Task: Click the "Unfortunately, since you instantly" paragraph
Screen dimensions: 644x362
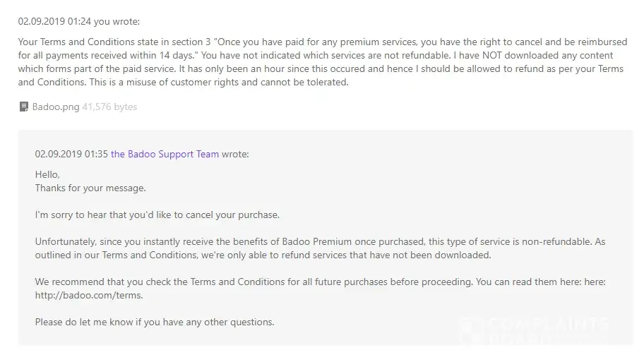Action: coord(320,248)
